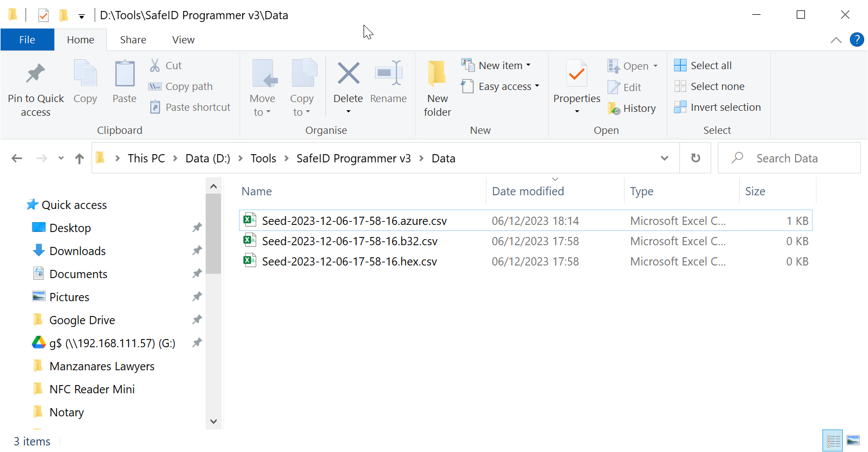Refresh the current folder view
Image resolution: width=868 pixels, height=452 pixels.
pyautogui.click(x=695, y=159)
